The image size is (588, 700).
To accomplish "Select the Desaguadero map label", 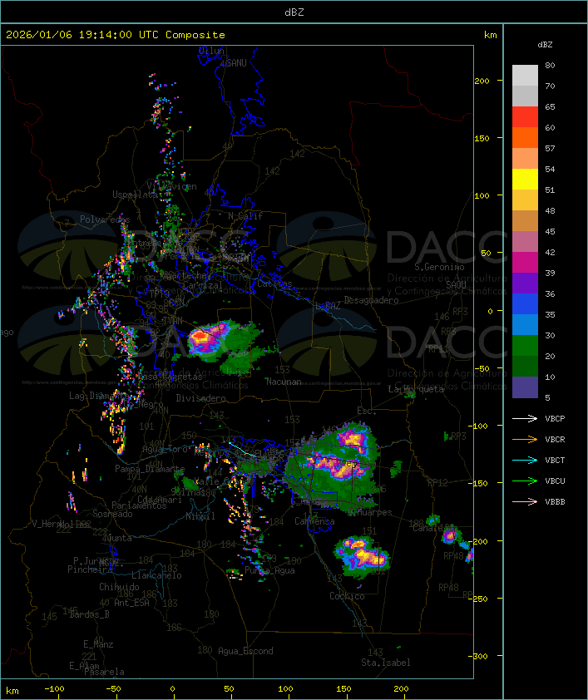I will point(372,299).
